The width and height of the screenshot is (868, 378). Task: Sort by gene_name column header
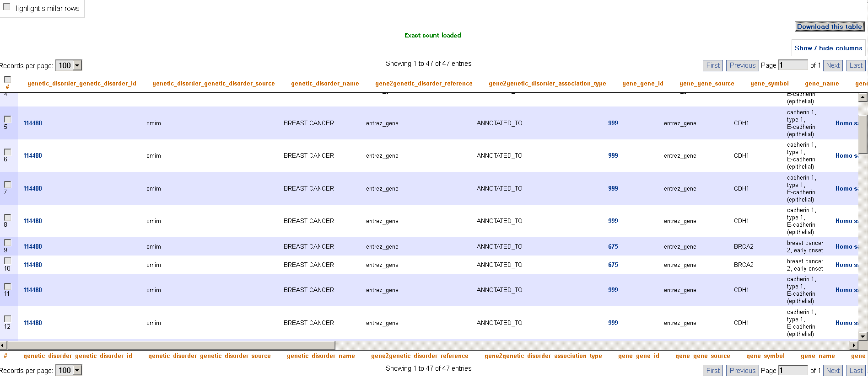(x=822, y=84)
